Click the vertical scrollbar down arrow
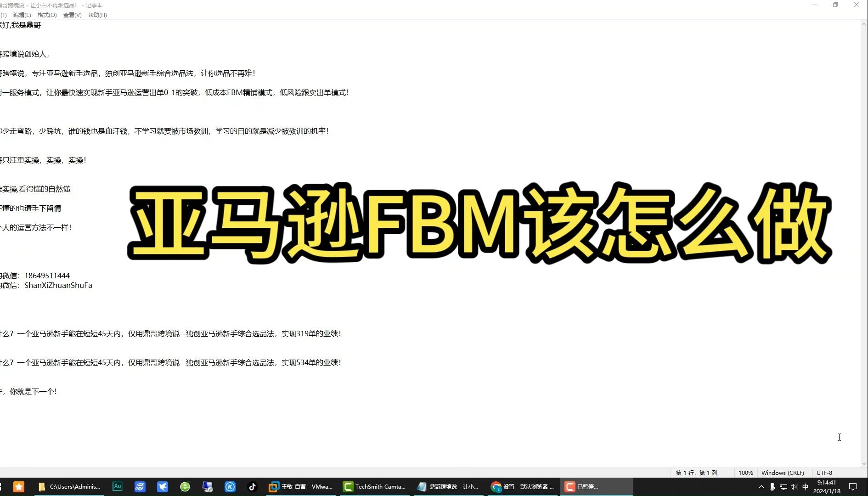Image resolution: width=868 pixels, height=496 pixels. click(x=864, y=464)
